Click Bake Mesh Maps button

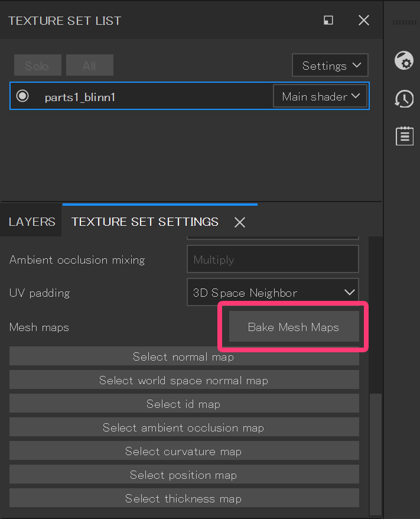point(294,326)
